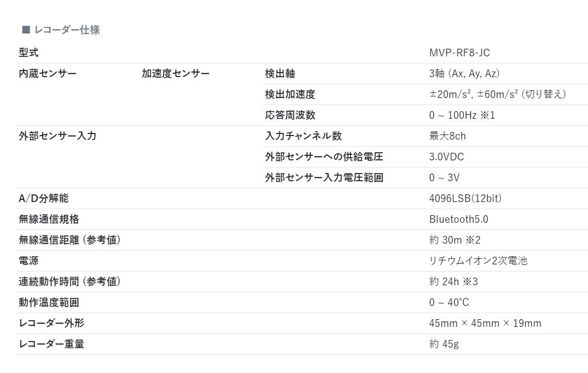Screen dimensions: 588x373
Task: Click the 型式 row label
Action: 28,53
